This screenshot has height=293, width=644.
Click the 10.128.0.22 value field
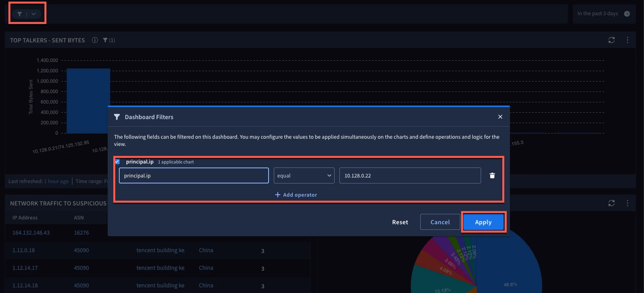[x=410, y=175]
